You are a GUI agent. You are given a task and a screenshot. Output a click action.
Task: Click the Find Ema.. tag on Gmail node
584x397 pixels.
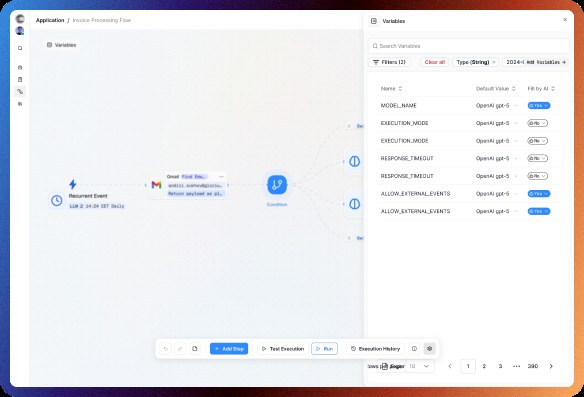(x=194, y=177)
